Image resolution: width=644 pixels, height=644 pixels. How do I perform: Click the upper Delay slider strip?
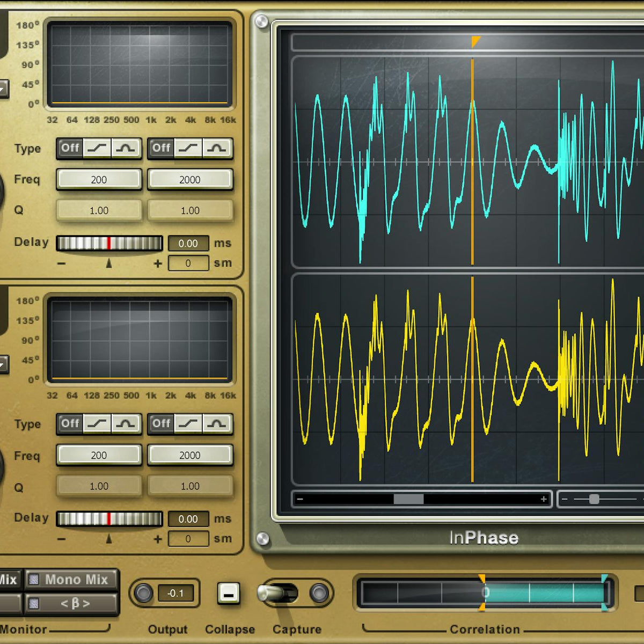point(109,244)
